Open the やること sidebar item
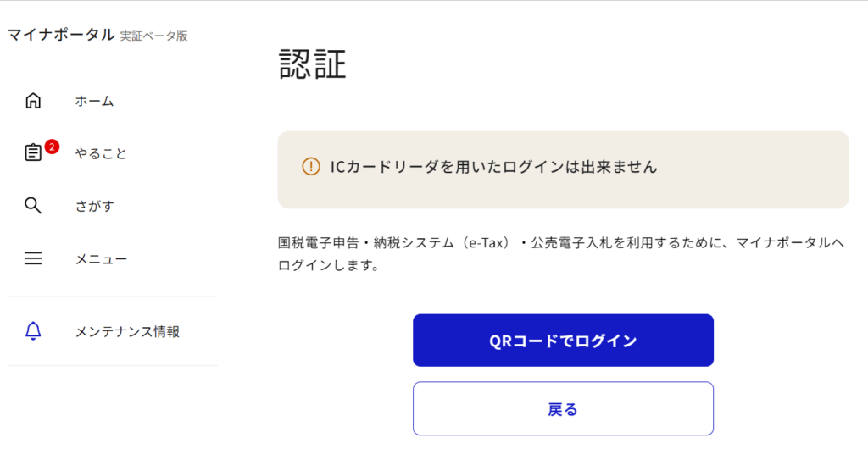The image size is (868, 460). coord(101,154)
